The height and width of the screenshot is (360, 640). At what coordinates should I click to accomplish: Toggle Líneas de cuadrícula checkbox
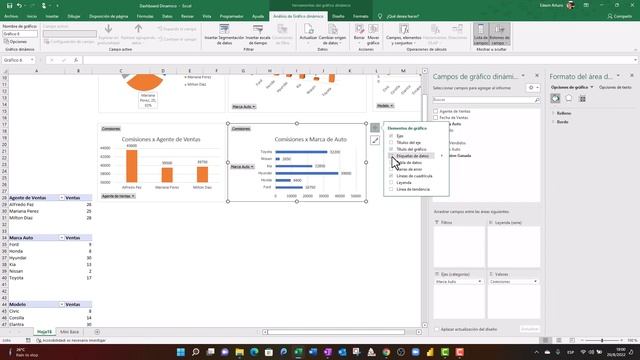pyautogui.click(x=391, y=176)
